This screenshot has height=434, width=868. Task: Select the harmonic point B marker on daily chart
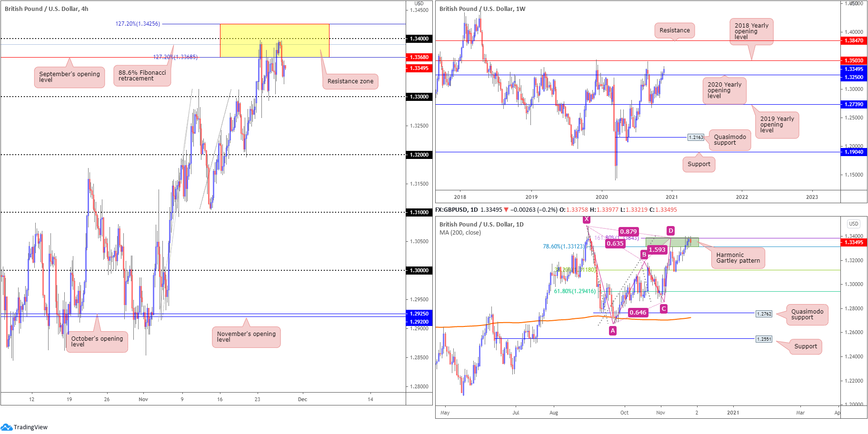(x=644, y=255)
